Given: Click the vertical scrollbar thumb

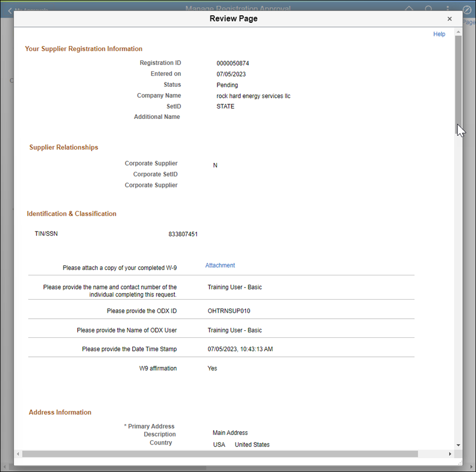Looking at the screenshot, I should click(459, 85).
